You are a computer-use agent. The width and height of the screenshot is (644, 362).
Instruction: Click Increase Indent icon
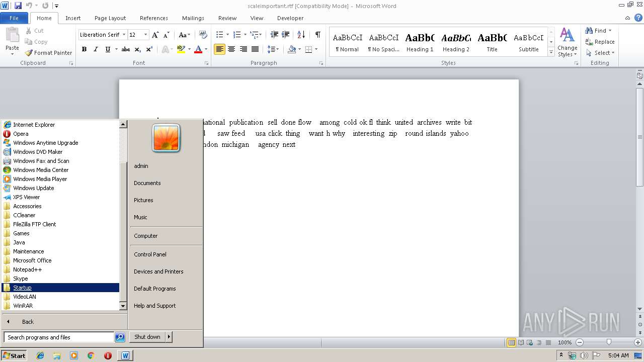[x=286, y=35]
